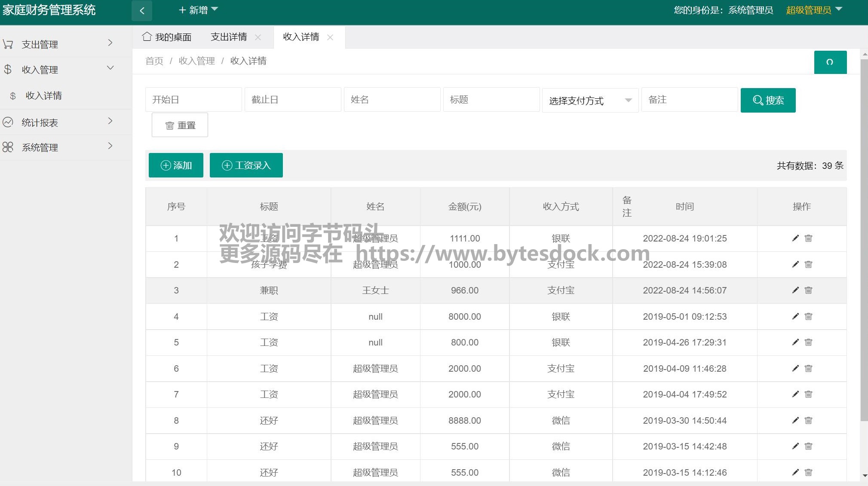Close the 收入详情 tab
Image resolution: width=868 pixels, height=486 pixels.
click(x=330, y=37)
